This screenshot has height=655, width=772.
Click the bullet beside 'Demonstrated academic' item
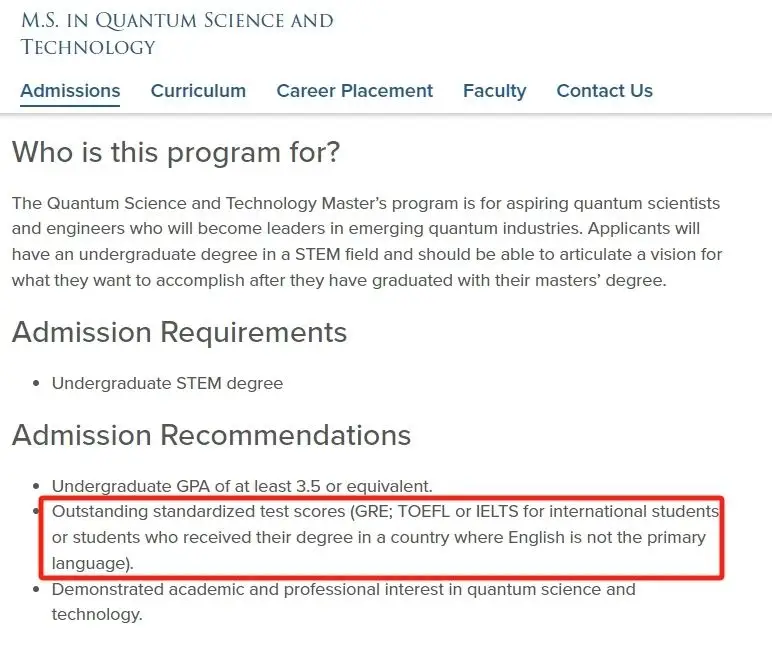[37, 589]
